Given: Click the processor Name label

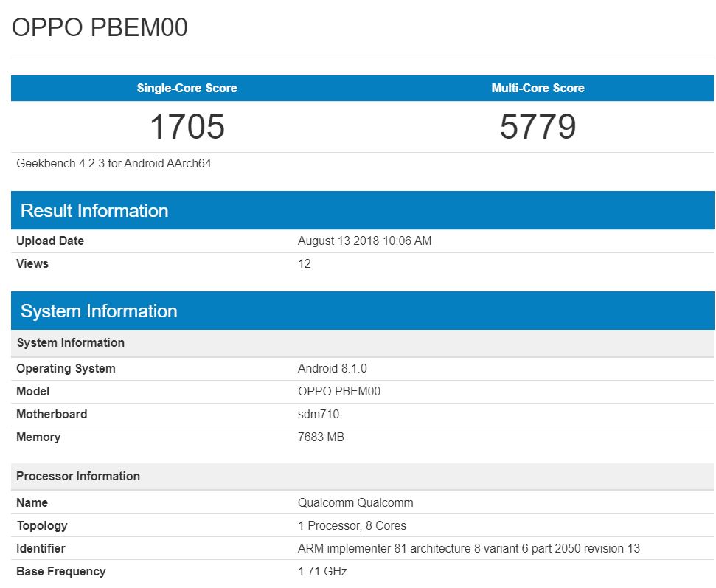Looking at the screenshot, I should (32, 502).
